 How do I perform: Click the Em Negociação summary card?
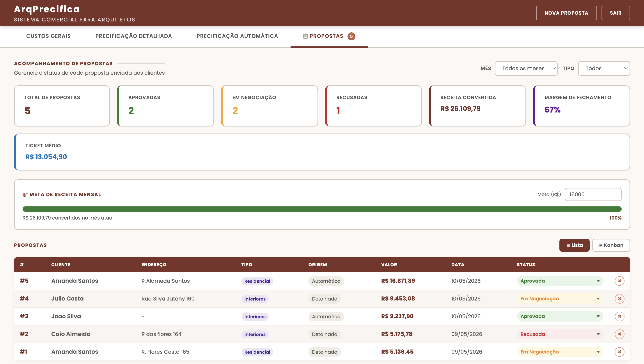click(270, 106)
